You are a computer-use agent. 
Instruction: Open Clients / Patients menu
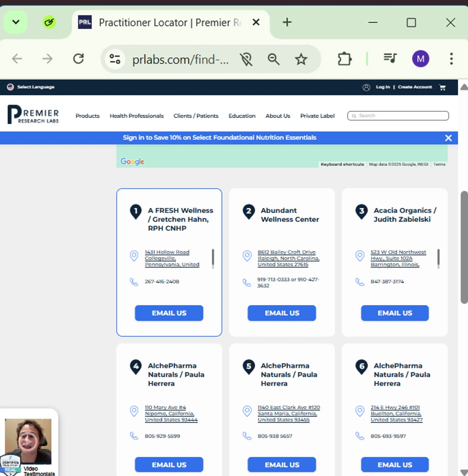click(196, 116)
